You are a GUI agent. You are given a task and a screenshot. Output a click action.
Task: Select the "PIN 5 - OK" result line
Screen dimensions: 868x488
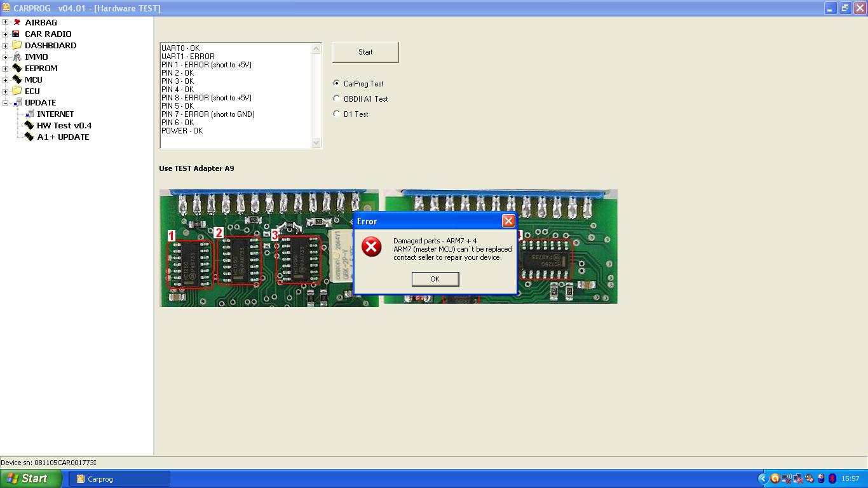tap(178, 106)
